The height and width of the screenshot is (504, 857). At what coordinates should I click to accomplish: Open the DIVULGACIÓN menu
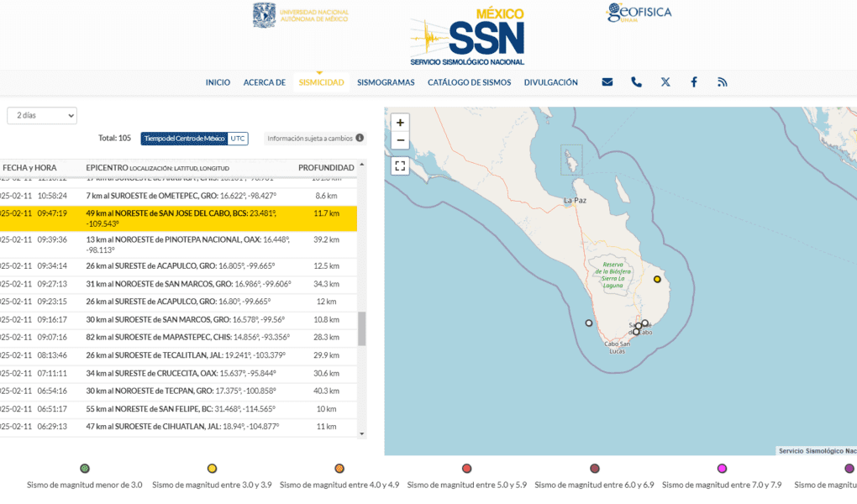550,82
